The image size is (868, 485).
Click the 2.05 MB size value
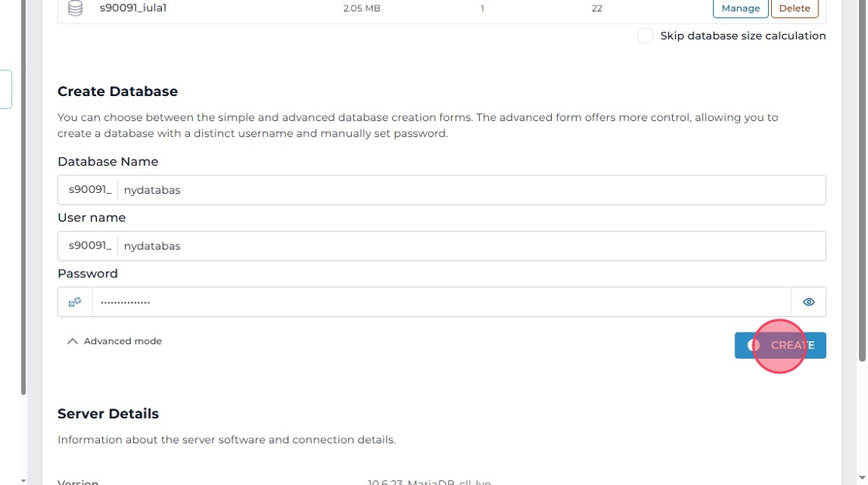[361, 9]
